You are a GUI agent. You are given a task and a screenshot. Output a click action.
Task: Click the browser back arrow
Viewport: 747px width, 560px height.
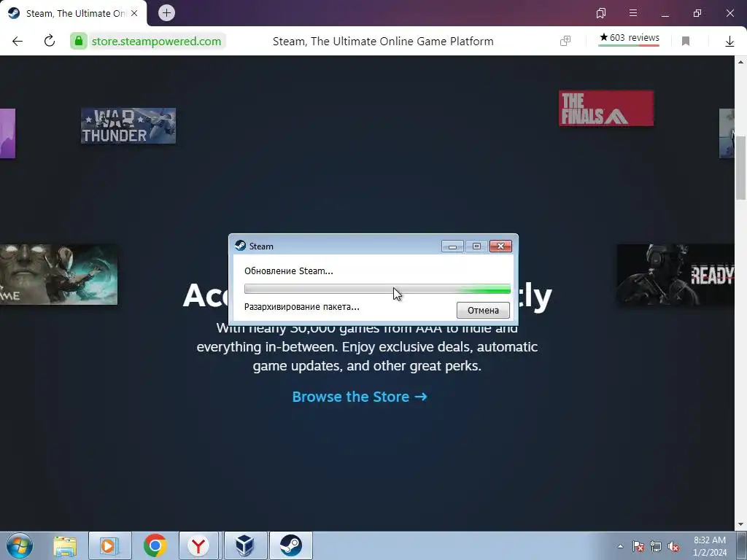[18, 42]
